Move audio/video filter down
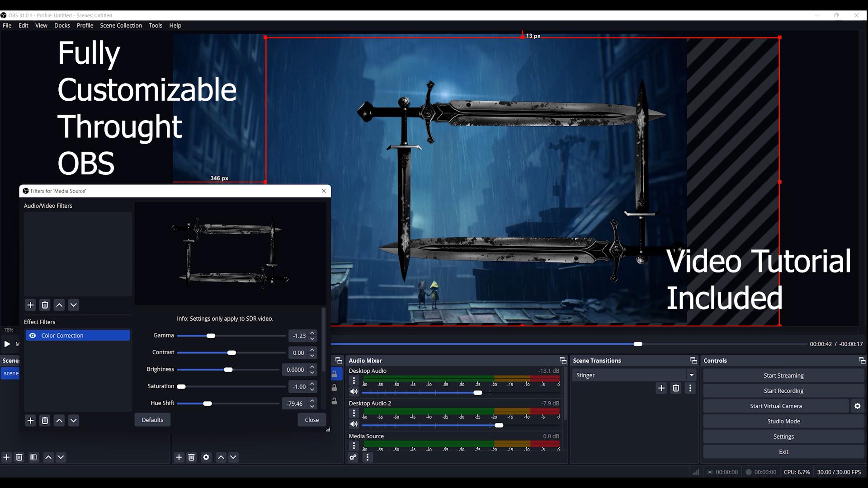The width and height of the screenshot is (868, 488). click(x=74, y=305)
